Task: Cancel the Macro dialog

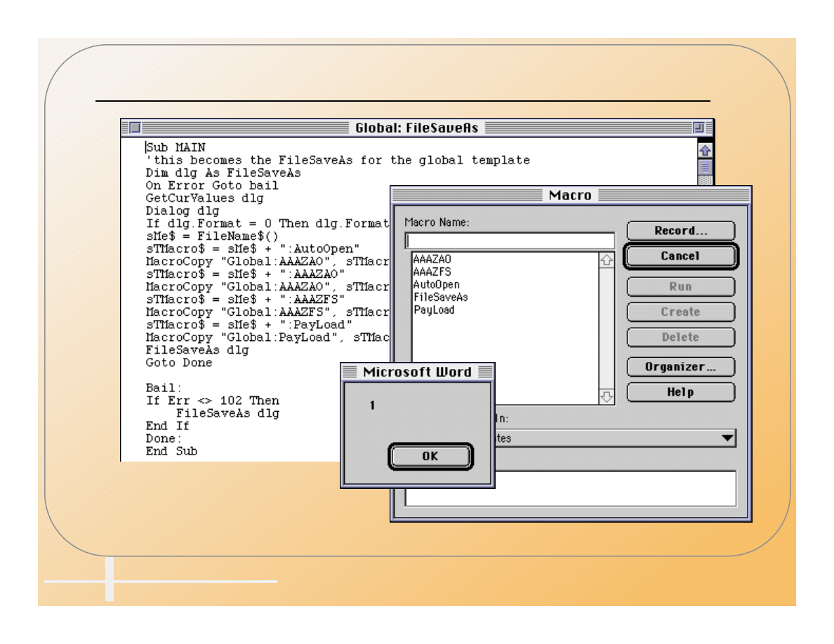Action: click(680, 256)
